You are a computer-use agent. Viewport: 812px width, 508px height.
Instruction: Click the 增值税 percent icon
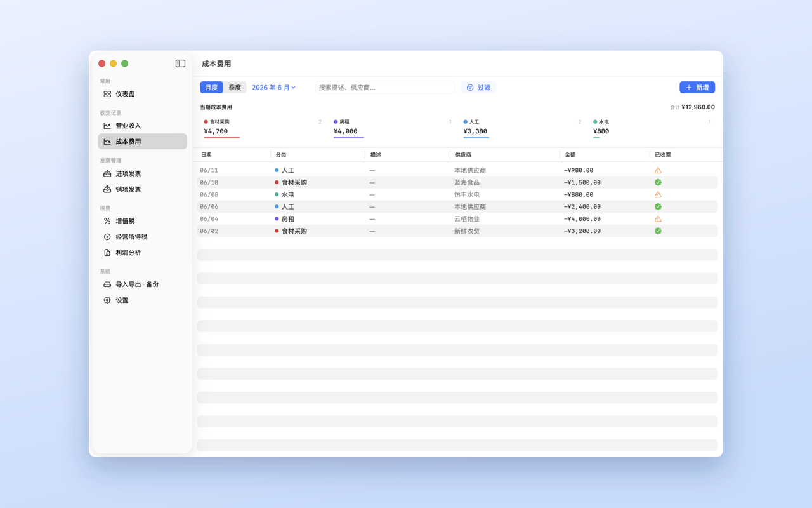coord(107,221)
